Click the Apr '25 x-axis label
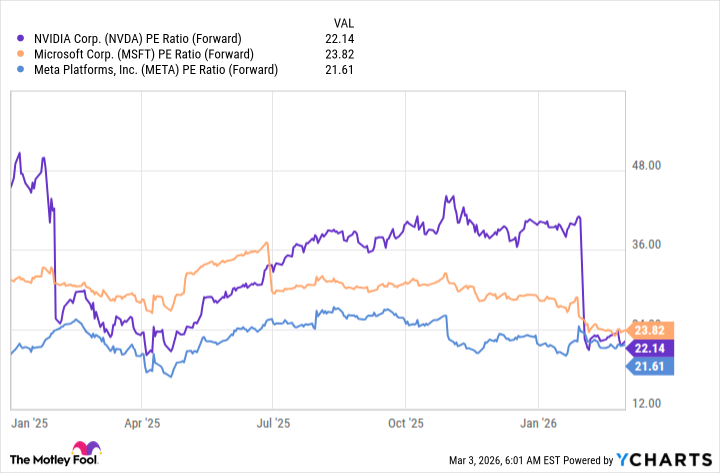Viewport: 720px width, 473px height. pos(143,425)
